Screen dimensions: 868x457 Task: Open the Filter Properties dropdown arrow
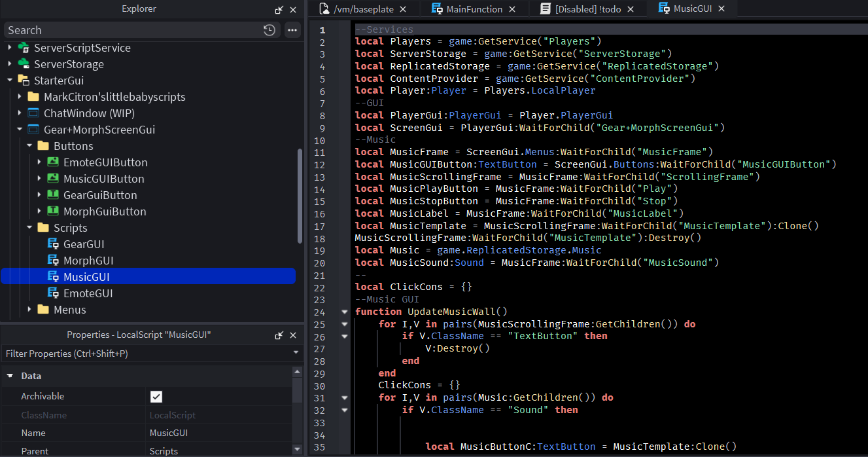pos(296,354)
